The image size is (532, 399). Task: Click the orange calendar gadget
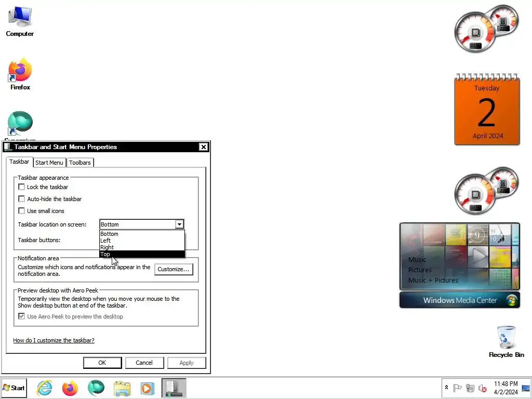coord(487,109)
